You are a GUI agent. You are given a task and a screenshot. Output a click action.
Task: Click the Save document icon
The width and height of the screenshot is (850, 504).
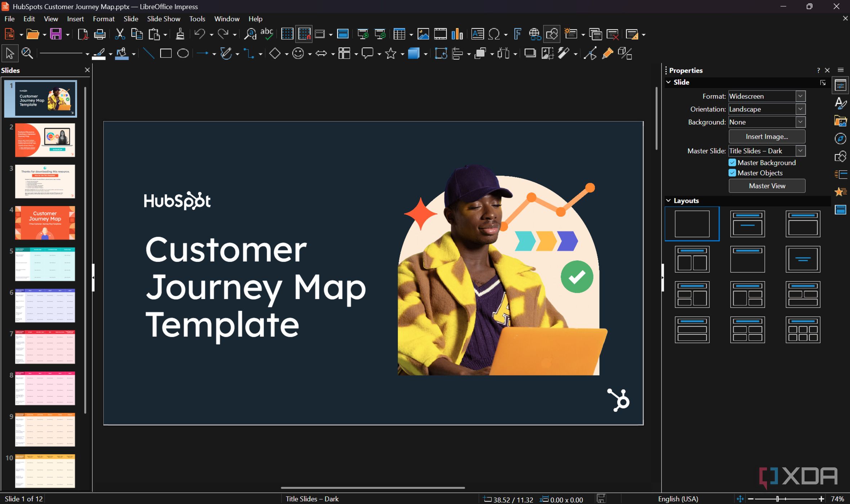[56, 34]
